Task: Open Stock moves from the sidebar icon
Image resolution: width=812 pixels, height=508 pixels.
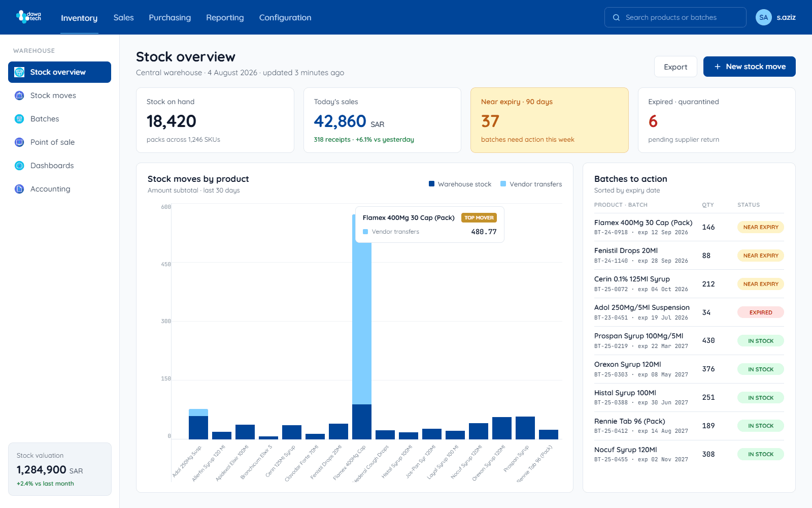Action: (x=19, y=96)
